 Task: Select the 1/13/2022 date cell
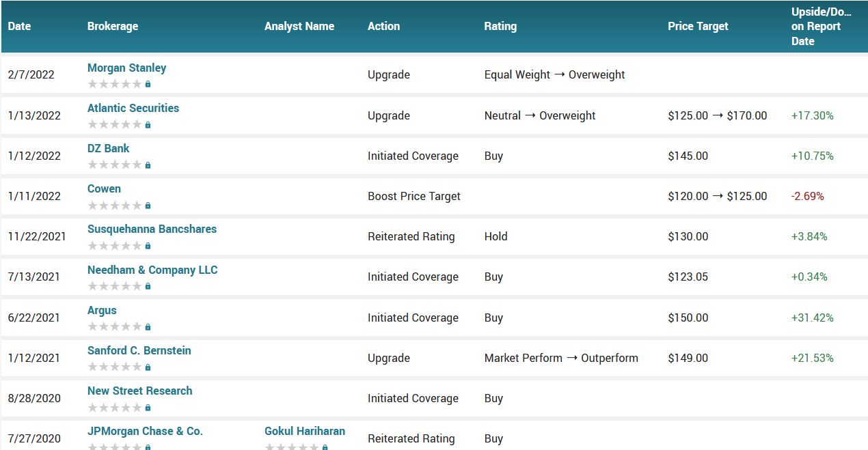coord(34,115)
